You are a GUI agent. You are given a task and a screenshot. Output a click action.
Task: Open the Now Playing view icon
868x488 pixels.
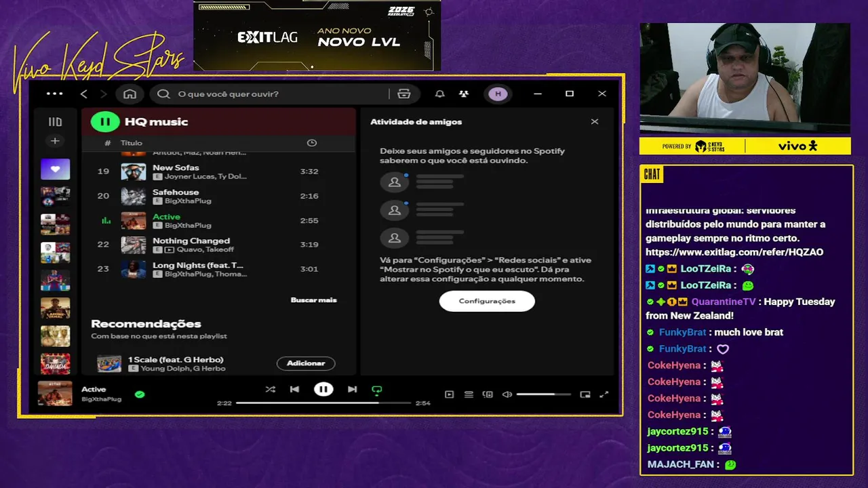[449, 394]
